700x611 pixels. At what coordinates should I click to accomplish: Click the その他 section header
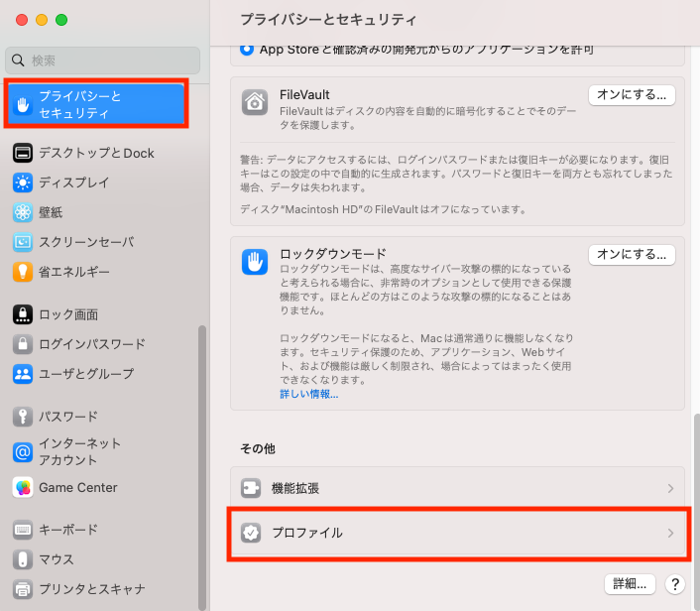point(258,448)
